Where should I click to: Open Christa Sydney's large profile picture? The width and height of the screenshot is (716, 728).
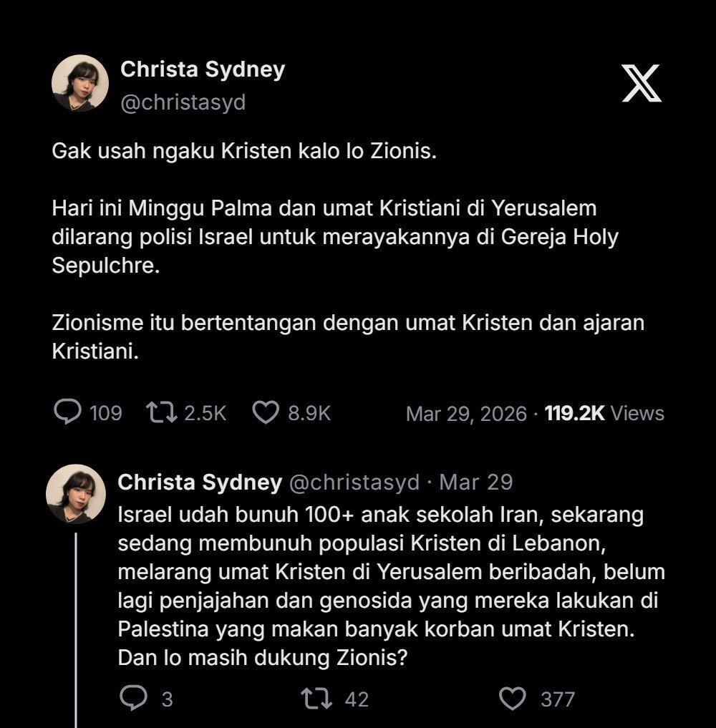pos(79,83)
